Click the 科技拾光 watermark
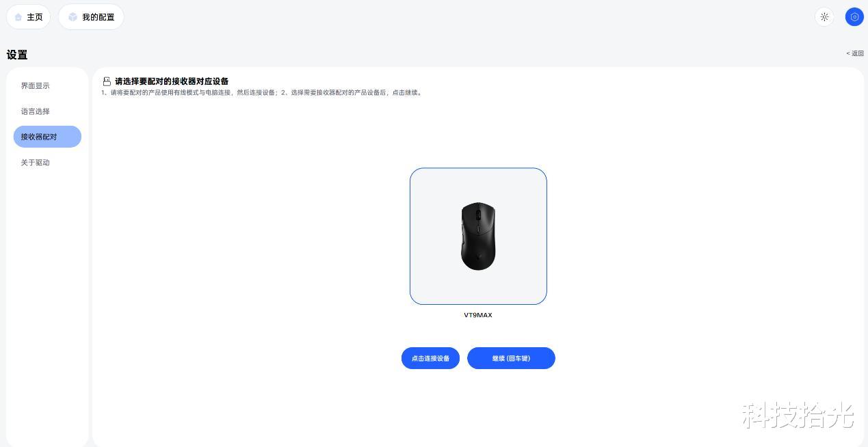This screenshot has width=868, height=447. (x=798, y=415)
